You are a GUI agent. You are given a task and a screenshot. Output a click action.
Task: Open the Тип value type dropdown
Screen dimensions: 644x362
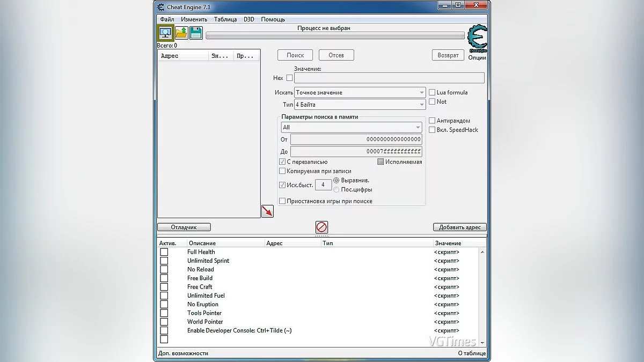[x=421, y=104]
